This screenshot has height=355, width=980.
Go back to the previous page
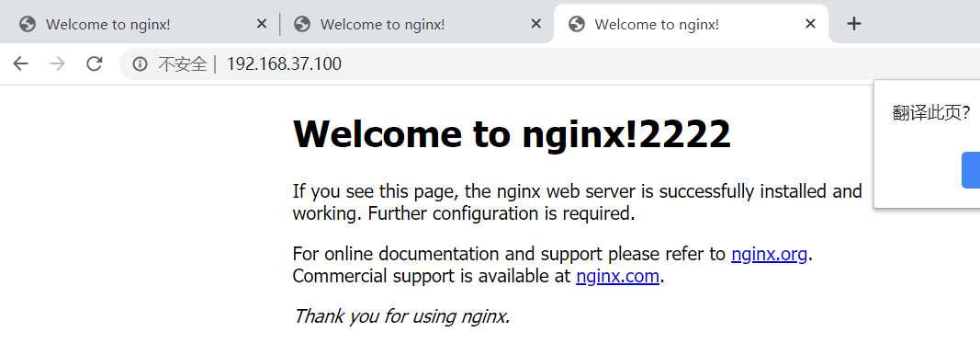[x=20, y=63]
